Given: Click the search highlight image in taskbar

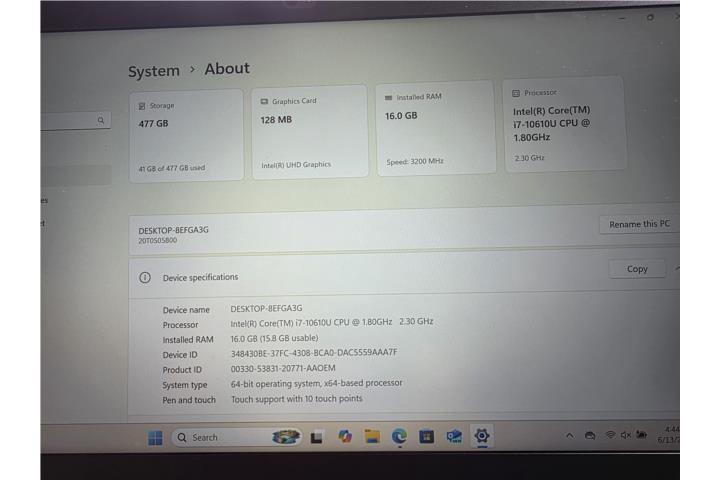Looking at the screenshot, I should pos(286,437).
